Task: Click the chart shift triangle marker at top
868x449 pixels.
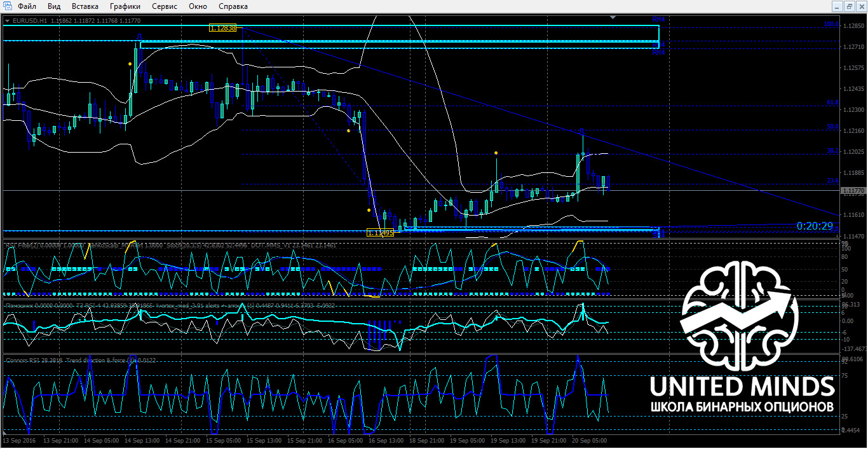Action: 613,17
